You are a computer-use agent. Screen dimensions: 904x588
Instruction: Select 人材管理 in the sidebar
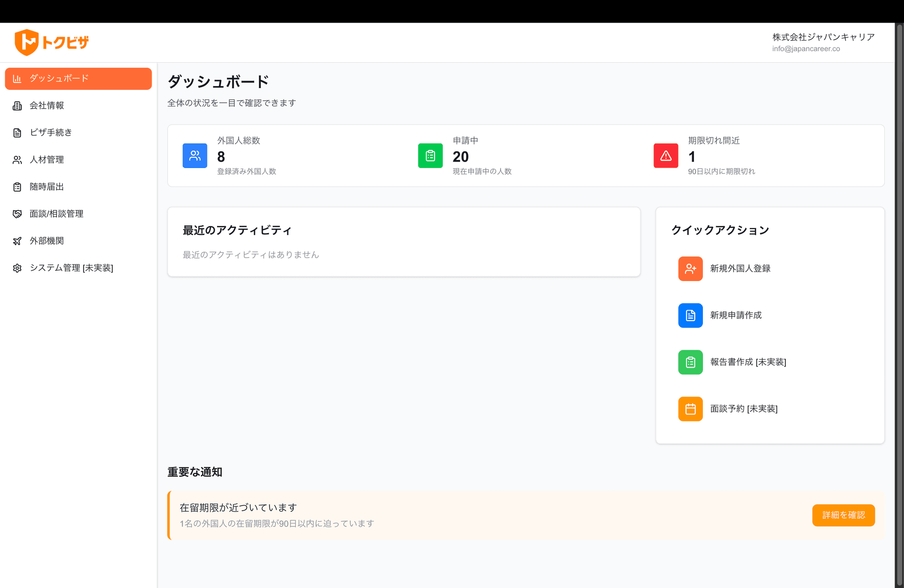pos(47,159)
